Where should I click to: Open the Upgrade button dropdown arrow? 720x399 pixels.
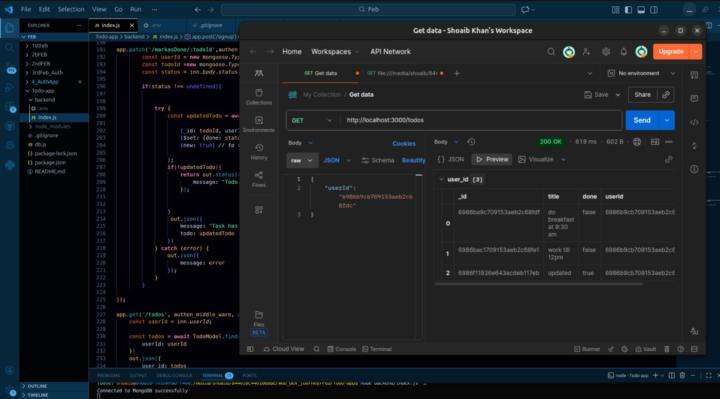point(696,52)
